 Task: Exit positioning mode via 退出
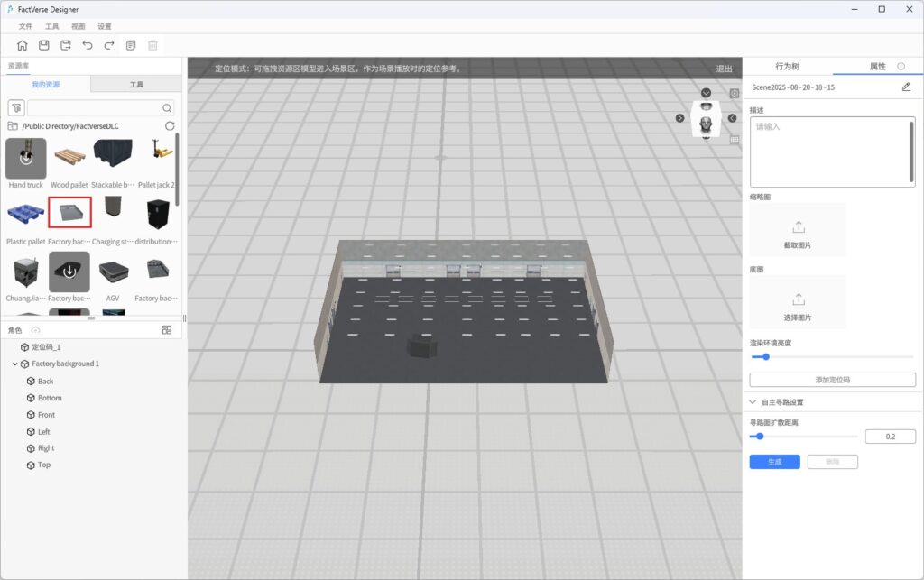(x=725, y=69)
